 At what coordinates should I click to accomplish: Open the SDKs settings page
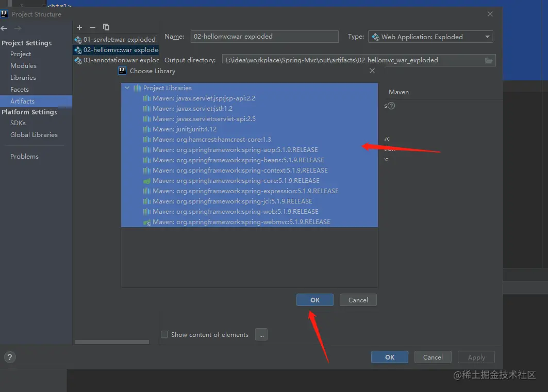[x=18, y=123]
